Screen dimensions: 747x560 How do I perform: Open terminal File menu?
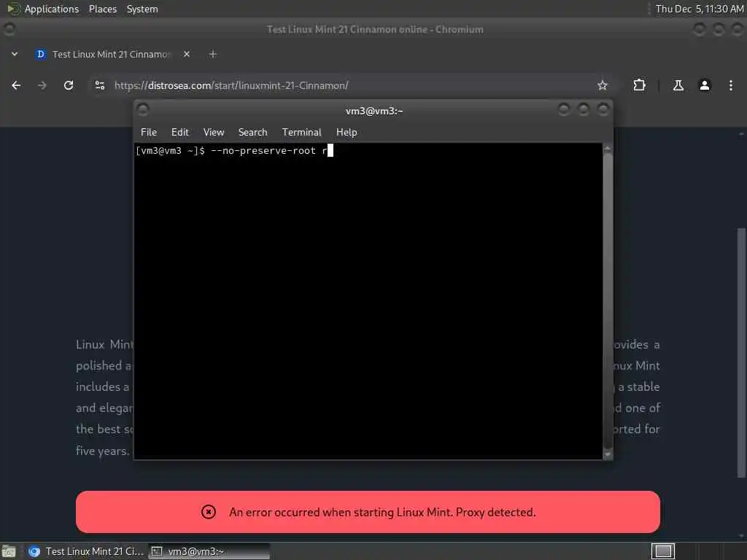[x=149, y=133]
